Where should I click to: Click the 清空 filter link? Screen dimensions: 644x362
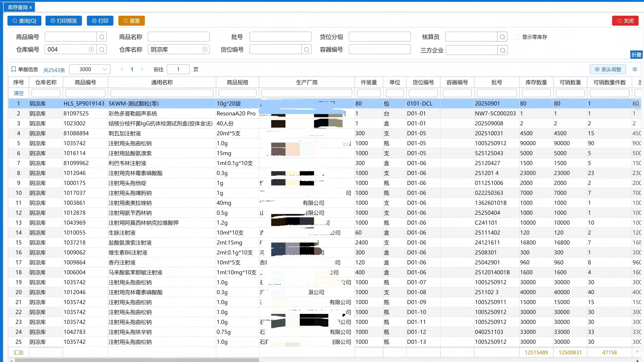click(x=18, y=93)
